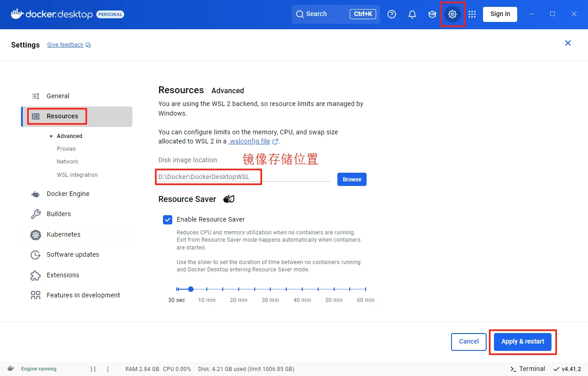Click the 40 min slider label
Image resolution: width=588 pixels, height=376 pixels.
tap(302, 300)
